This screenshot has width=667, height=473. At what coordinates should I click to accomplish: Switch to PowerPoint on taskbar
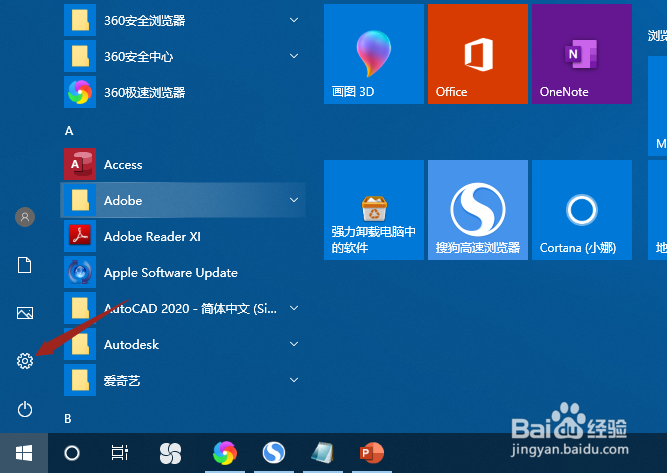click(372, 453)
